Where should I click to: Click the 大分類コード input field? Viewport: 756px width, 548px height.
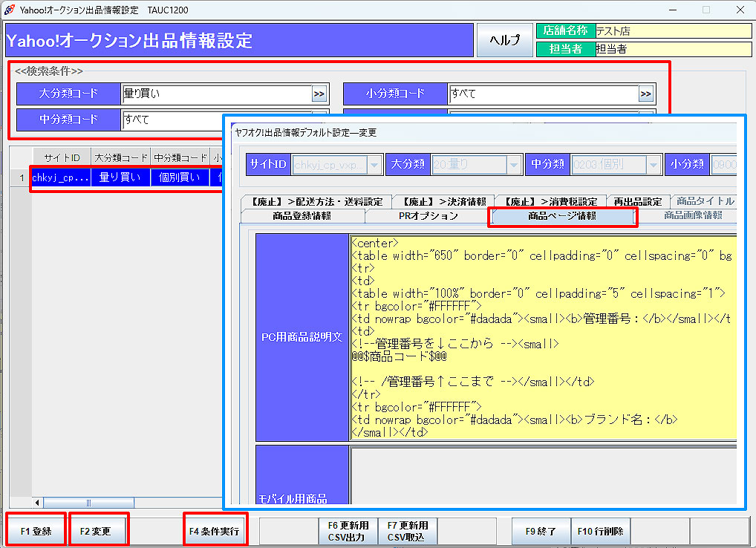215,94
